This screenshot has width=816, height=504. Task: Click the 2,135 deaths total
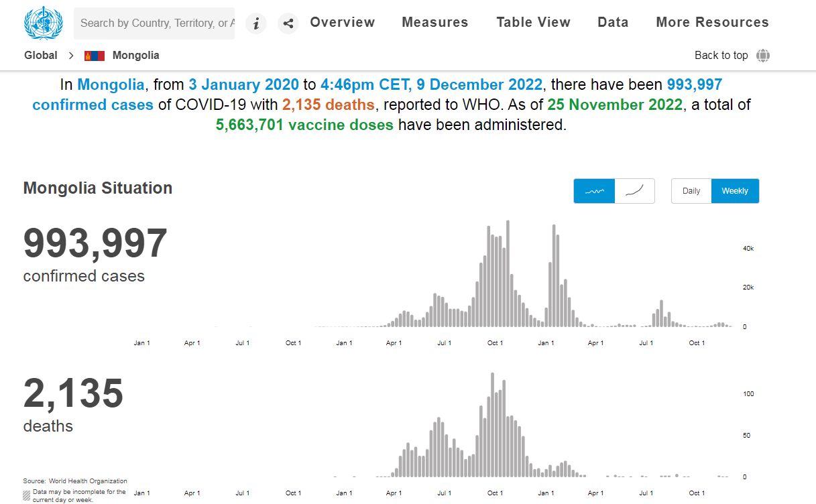[74, 393]
